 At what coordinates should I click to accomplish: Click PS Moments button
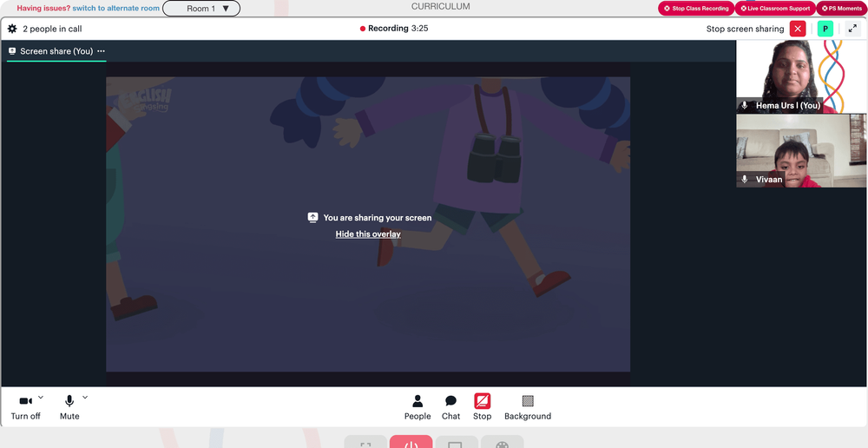pos(842,9)
